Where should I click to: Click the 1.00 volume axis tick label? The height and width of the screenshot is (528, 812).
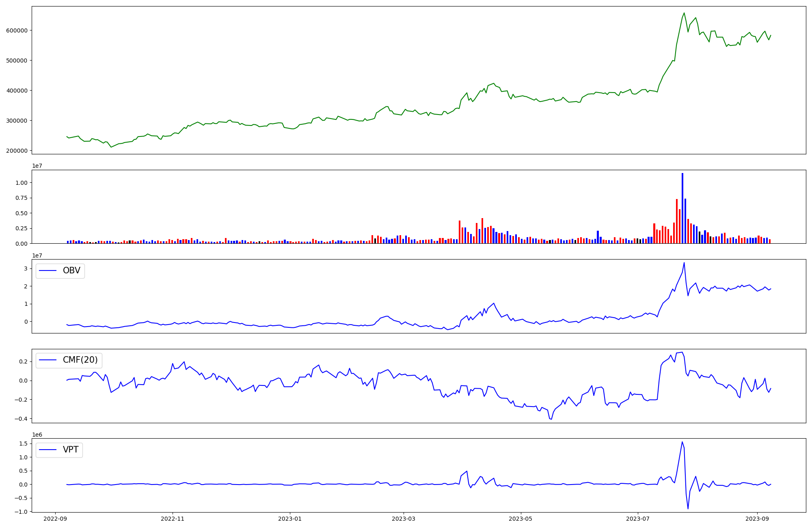click(x=22, y=183)
